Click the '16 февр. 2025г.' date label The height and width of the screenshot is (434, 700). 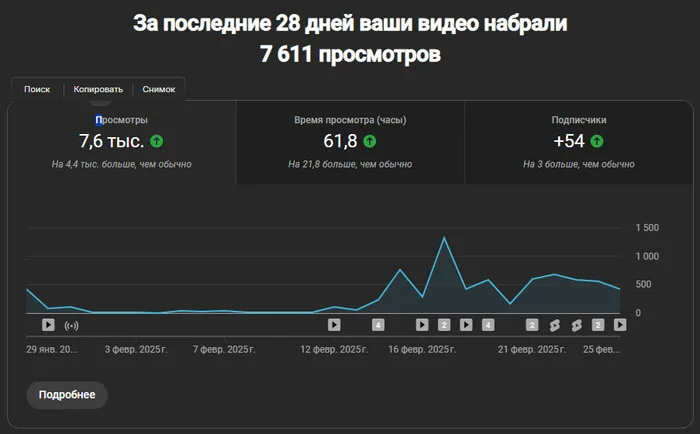(422, 349)
